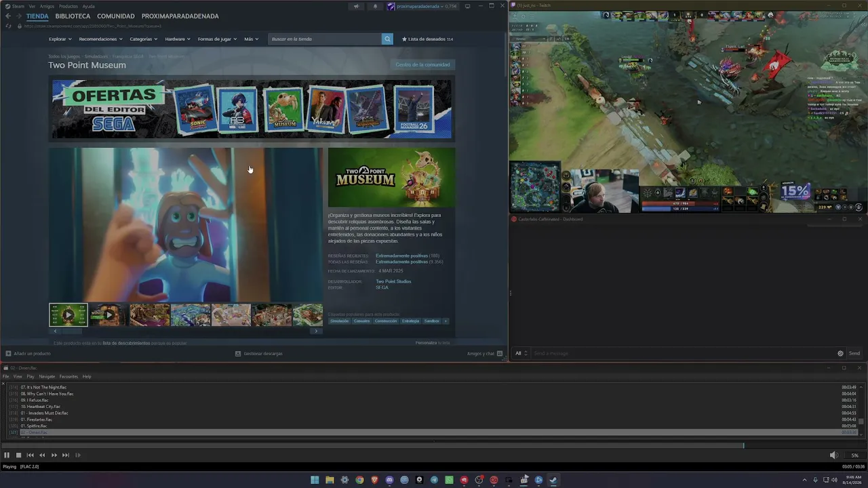Screen dimensions: 868x488
Task: Rewind the track in music player
Action: (x=42, y=455)
